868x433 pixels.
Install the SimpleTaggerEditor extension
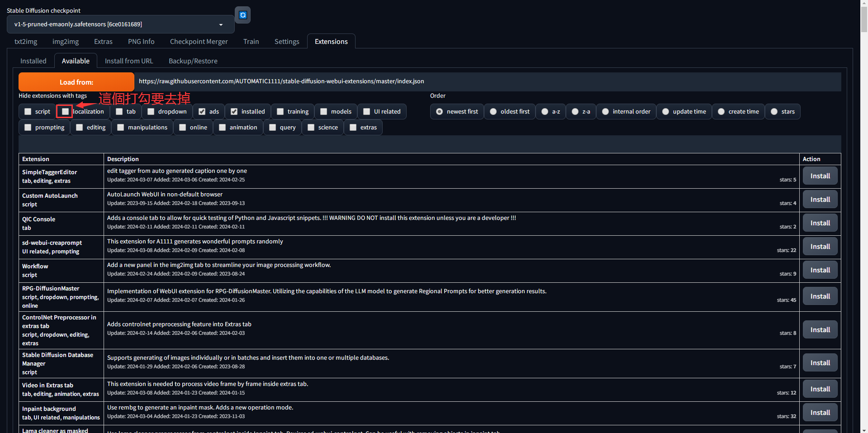pyautogui.click(x=820, y=176)
